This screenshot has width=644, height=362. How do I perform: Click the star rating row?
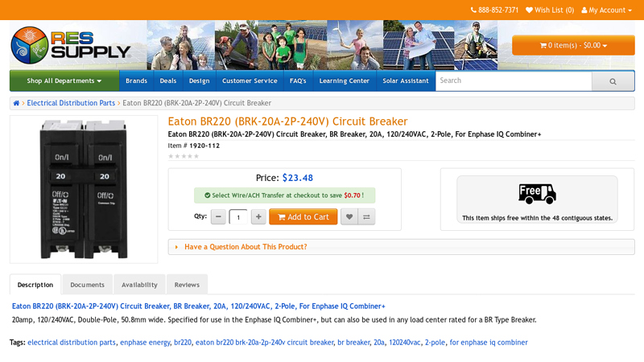click(184, 156)
